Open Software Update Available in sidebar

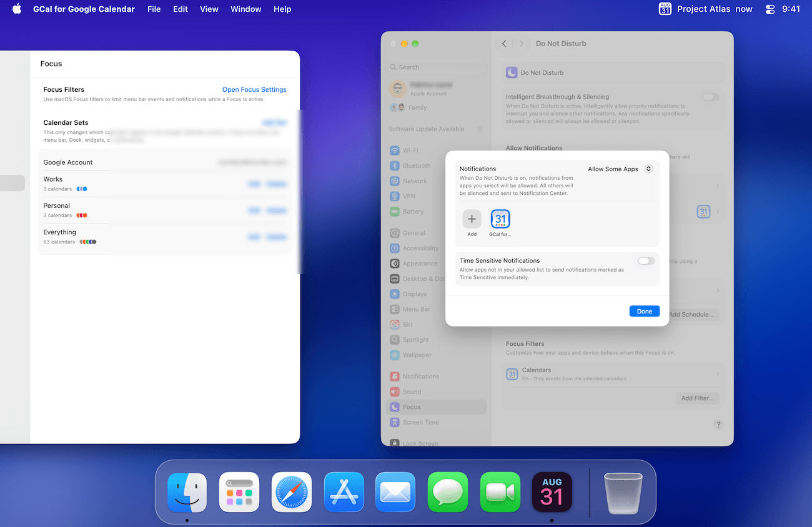pyautogui.click(x=436, y=129)
